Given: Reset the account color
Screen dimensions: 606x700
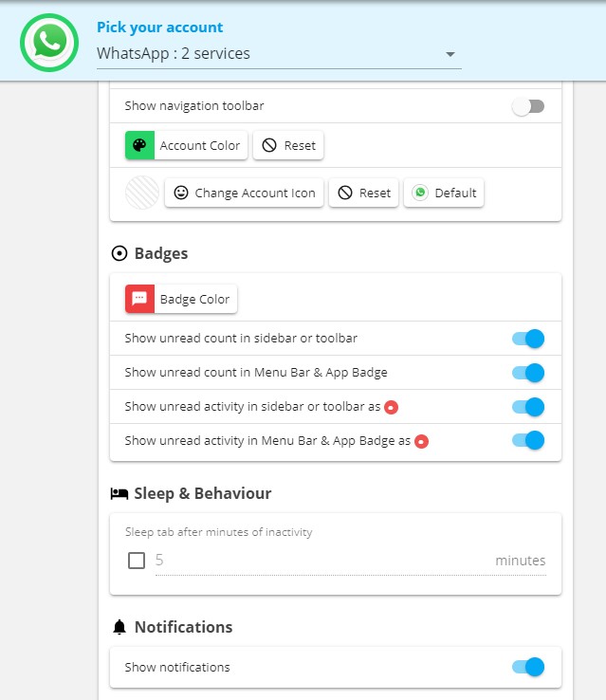Looking at the screenshot, I should click(288, 145).
